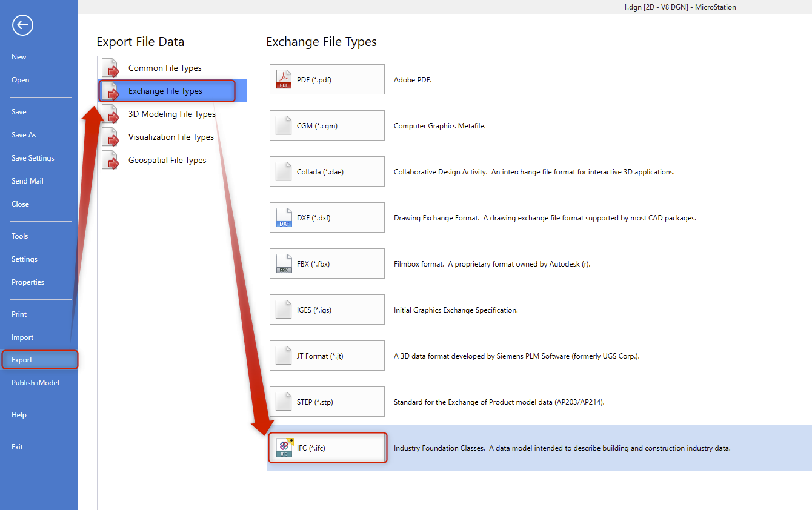Export as Collada (*.dae)
The width and height of the screenshot is (812, 510).
click(327, 171)
